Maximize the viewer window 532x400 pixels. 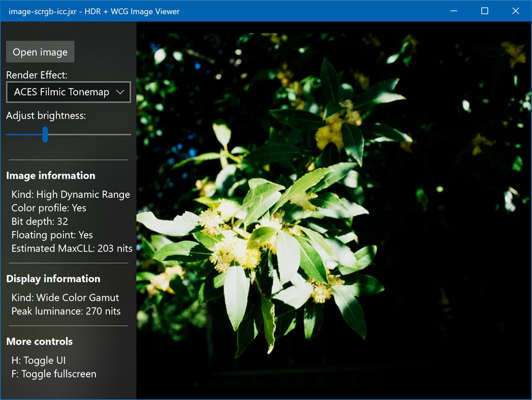point(485,11)
